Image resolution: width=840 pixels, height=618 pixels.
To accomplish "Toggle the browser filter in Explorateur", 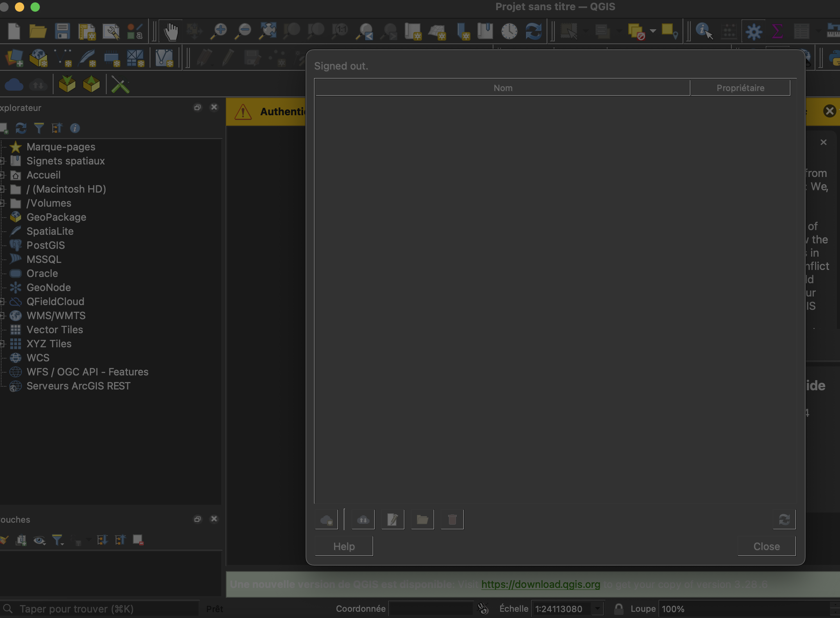I will click(39, 128).
